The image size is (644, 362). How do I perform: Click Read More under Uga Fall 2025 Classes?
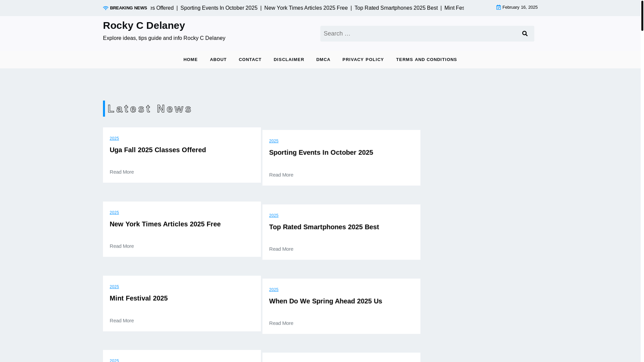tap(122, 172)
